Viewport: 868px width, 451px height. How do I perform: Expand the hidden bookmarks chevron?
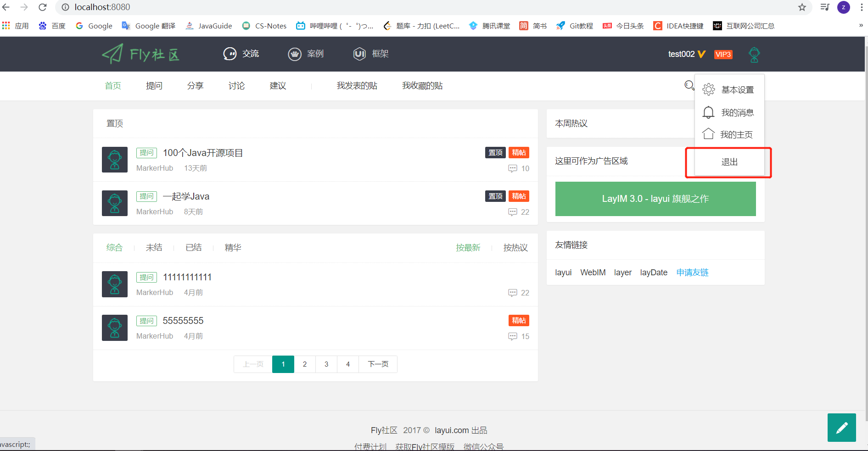click(x=861, y=26)
